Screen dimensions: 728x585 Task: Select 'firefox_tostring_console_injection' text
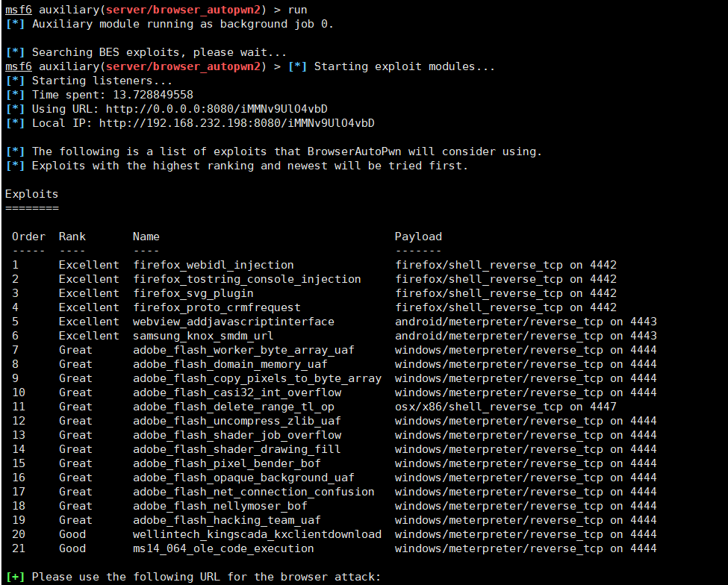point(246,279)
